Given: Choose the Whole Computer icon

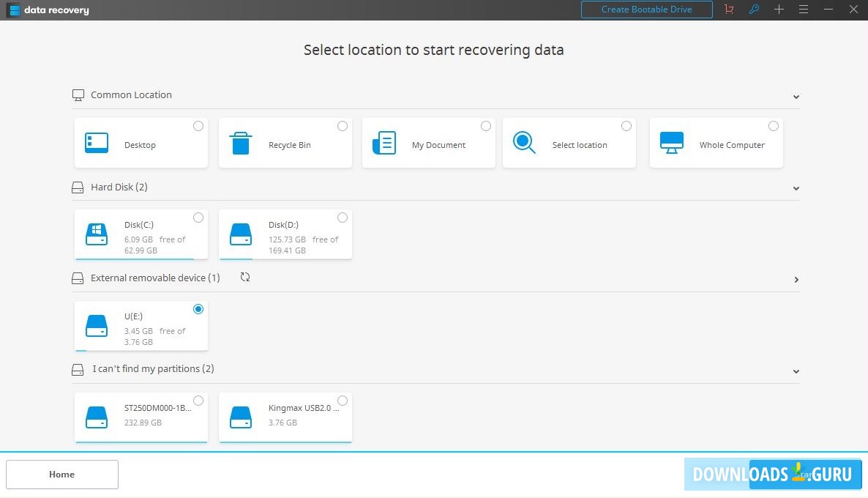Looking at the screenshot, I should coord(671,141).
